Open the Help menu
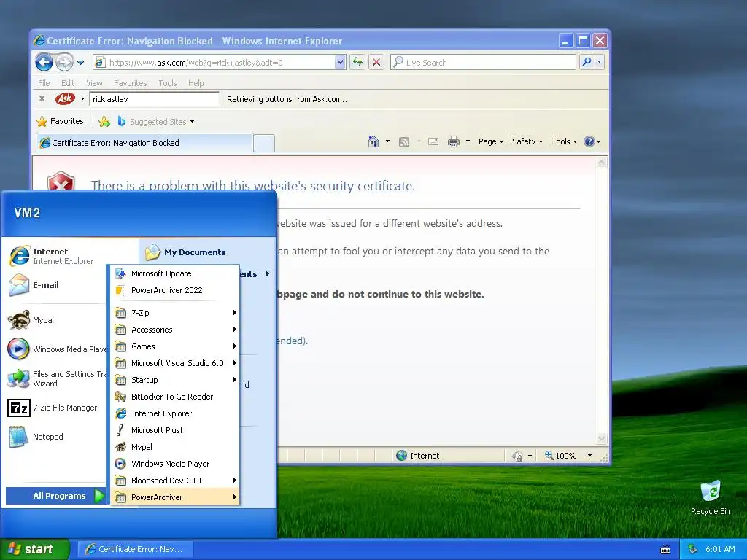This screenshot has height=560, width=747. (196, 83)
